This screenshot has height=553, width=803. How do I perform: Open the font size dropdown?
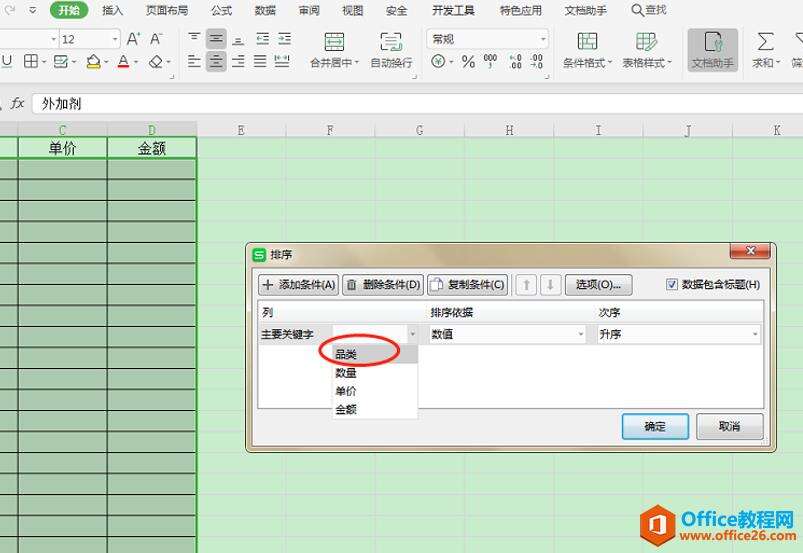pos(115,39)
